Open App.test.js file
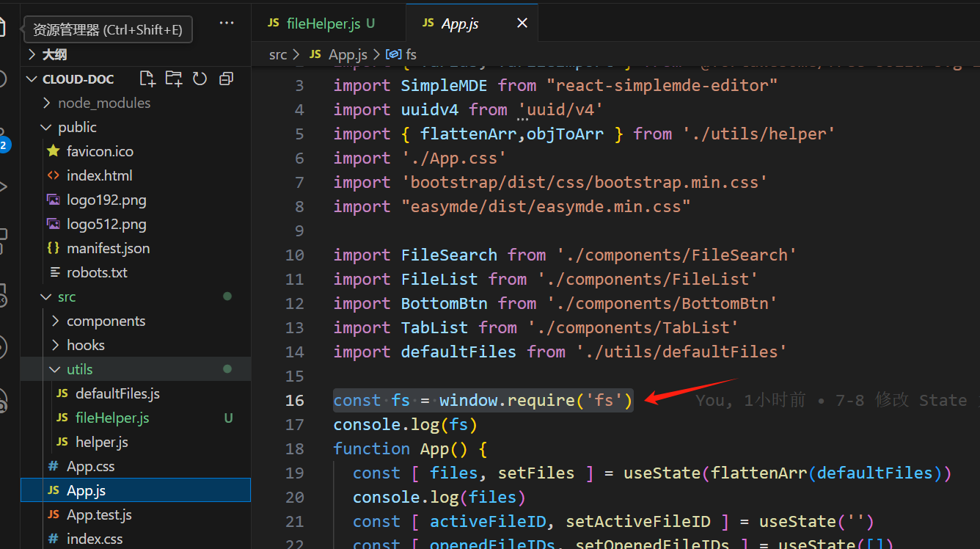980x549 pixels. 136,515
